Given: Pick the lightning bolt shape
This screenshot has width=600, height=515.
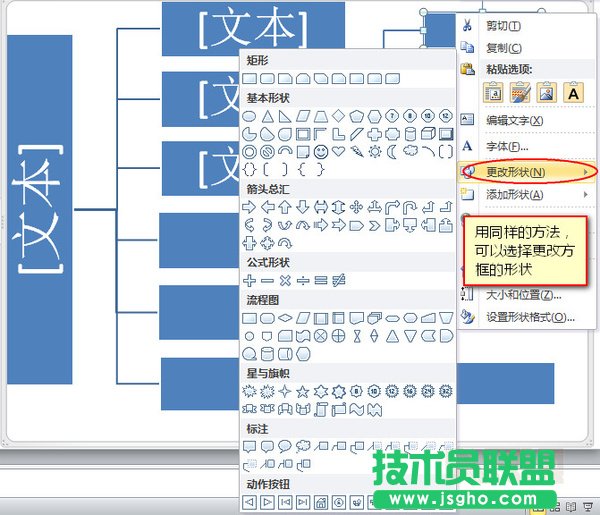Looking at the screenshot, I should tap(357, 152).
